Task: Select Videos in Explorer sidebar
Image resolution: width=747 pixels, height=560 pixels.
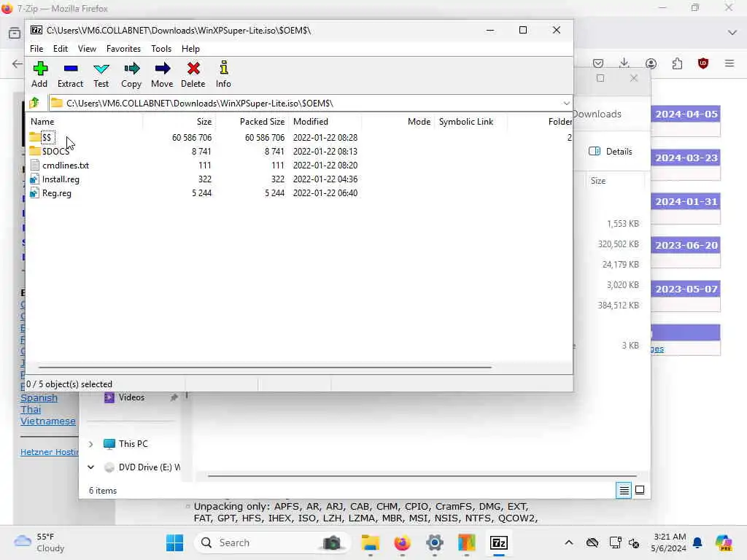Action: [x=131, y=397]
